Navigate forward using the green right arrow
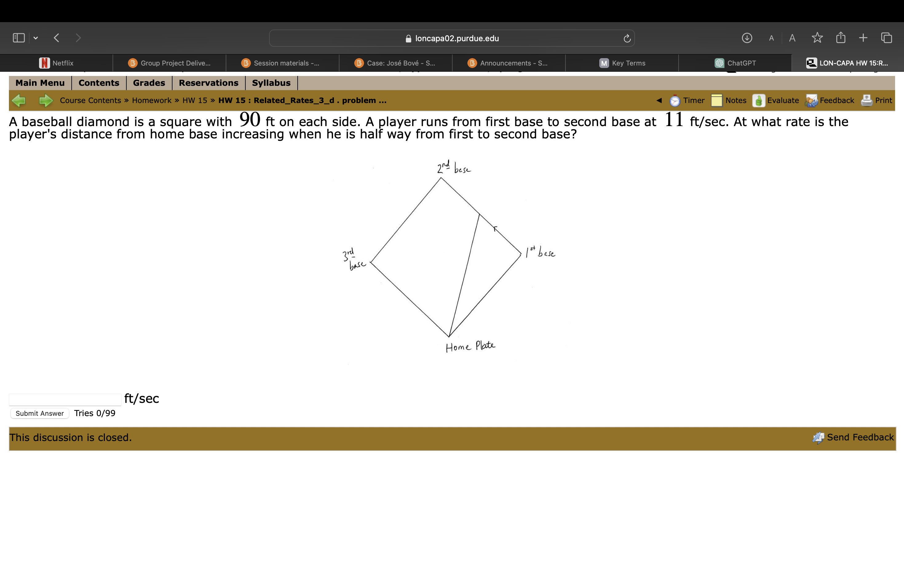 coord(45,100)
